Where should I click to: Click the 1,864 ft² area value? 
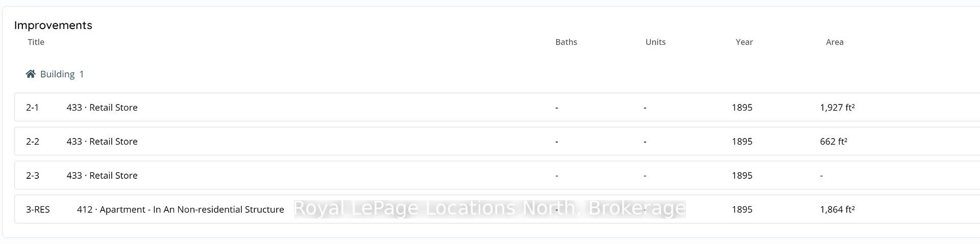[x=837, y=209]
